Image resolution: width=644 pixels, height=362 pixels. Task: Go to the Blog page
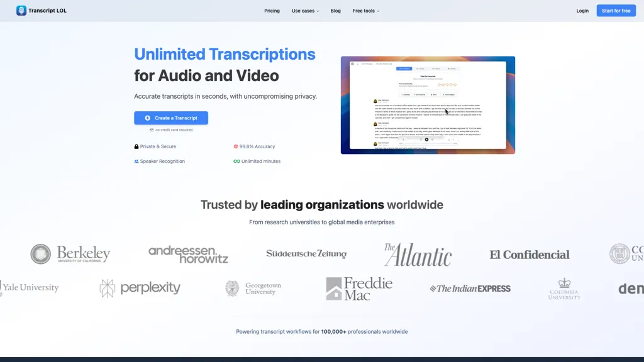pyautogui.click(x=336, y=11)
